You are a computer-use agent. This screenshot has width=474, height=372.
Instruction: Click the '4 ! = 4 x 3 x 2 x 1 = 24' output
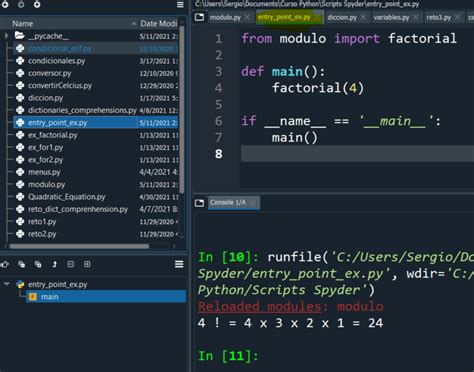pyautogui.click(x=290, y=323)
